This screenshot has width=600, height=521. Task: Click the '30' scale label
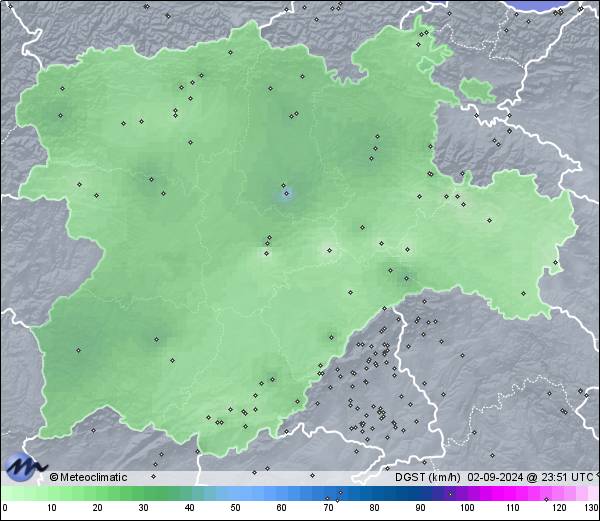143,508
